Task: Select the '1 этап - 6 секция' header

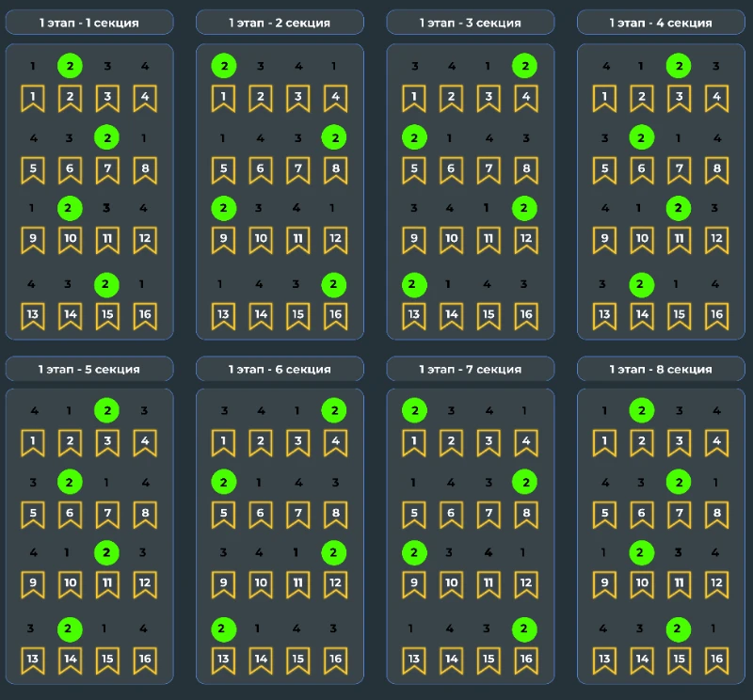Action: click(x=280, y=369)
